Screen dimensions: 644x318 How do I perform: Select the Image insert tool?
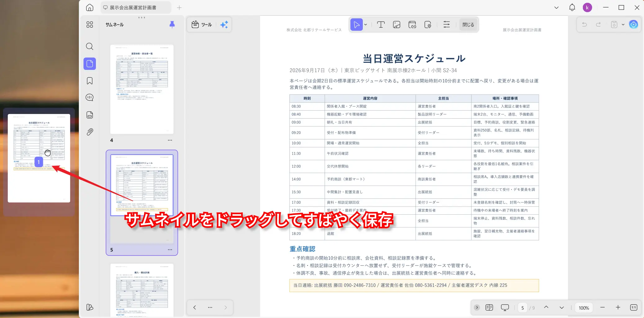pos(396,25)
